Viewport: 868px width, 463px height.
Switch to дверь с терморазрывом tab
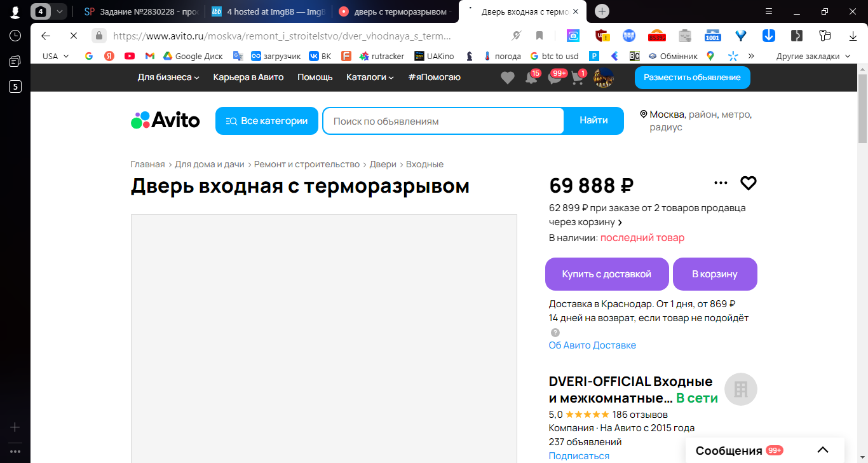pos(394,11)
